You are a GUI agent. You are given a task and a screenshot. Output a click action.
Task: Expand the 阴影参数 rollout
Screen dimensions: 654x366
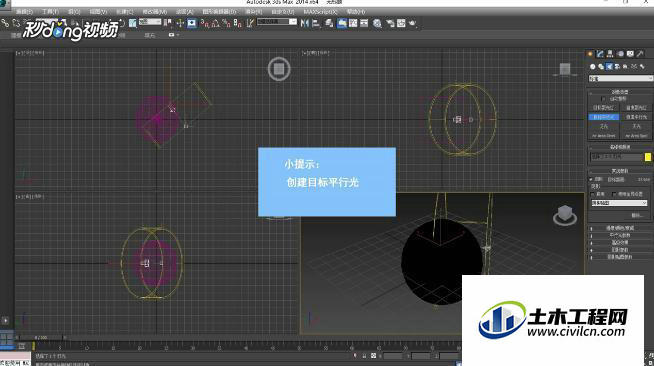[x=620, y=250]
